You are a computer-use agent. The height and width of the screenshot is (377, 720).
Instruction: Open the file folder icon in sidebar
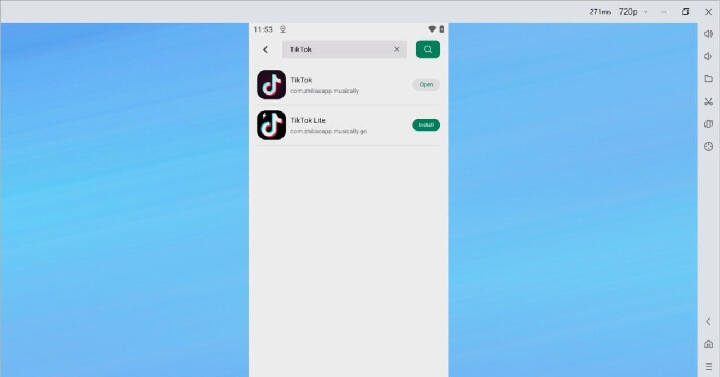click(709, 79)
